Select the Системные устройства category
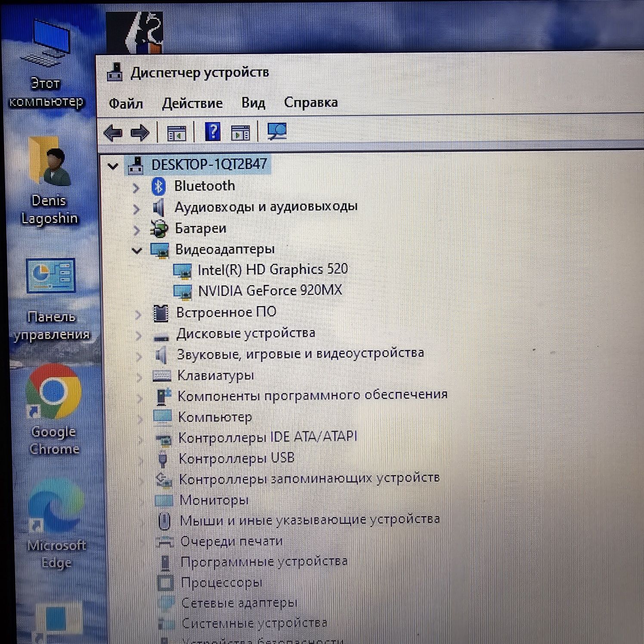The height and width of the screenshot is (644, 644). 254,623
